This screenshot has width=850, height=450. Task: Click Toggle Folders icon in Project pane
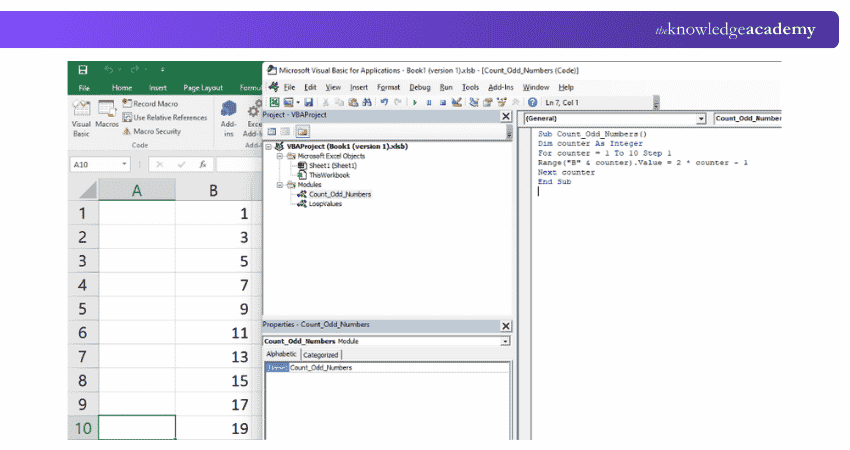tap(302, 131)
